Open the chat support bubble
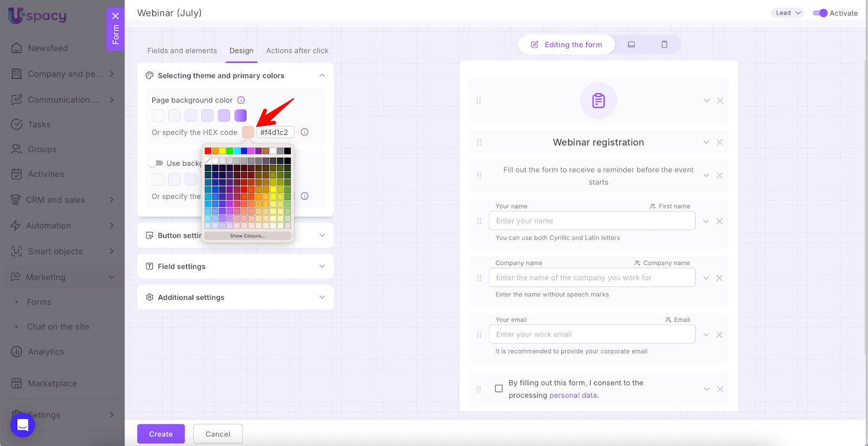Viewport: 868px width, 446px height. tap(23, 424)
